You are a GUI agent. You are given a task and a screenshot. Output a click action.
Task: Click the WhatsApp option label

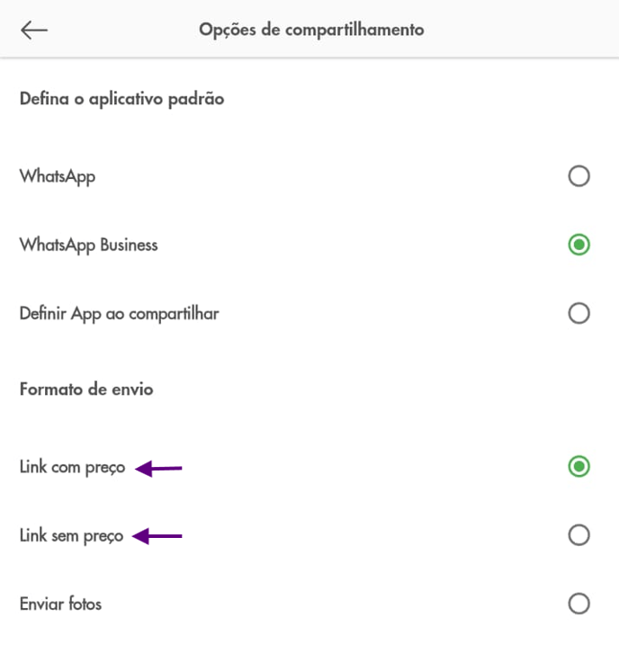[x=58, y=176]
